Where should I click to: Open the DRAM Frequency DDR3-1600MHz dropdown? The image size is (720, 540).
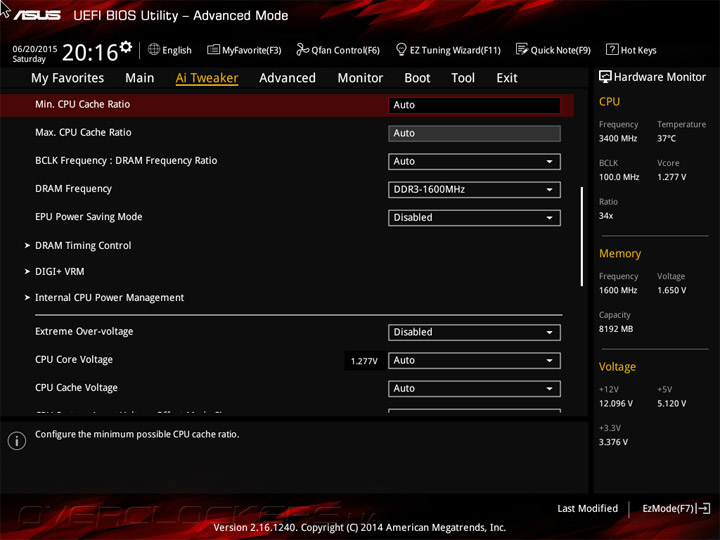474,190
